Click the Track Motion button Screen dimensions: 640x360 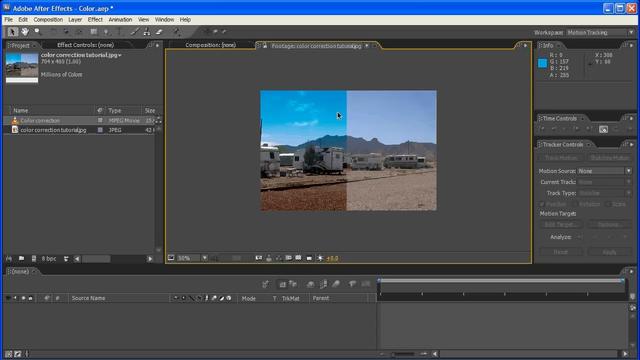click(561, 158)
